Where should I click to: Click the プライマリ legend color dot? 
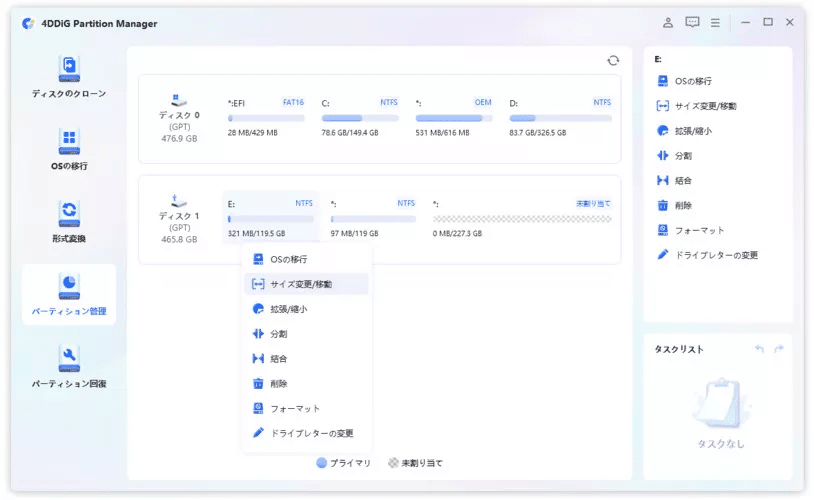pos(321,463)
